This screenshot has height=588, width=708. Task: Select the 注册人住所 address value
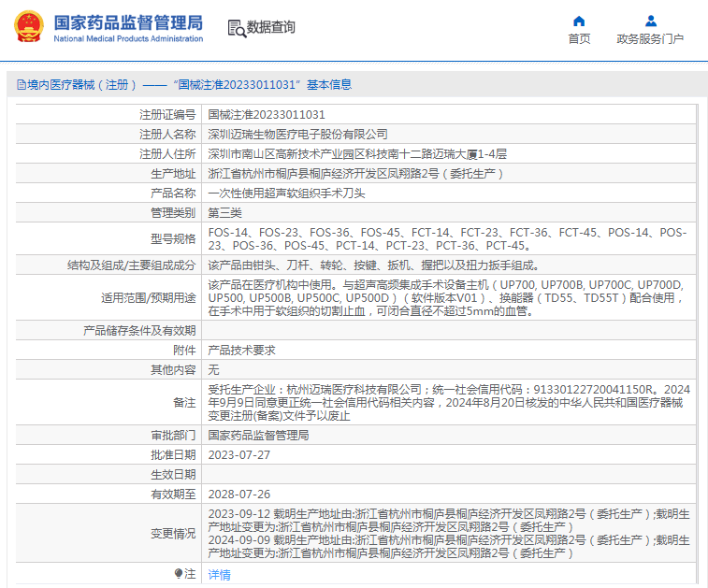click(357, 154)
